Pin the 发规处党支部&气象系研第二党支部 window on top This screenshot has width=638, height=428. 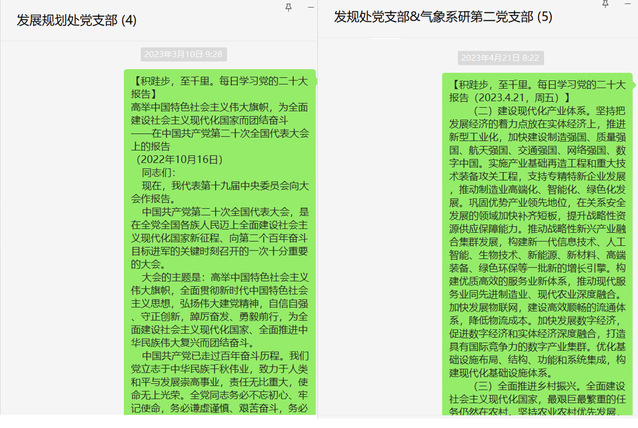(x=606, y=7)
